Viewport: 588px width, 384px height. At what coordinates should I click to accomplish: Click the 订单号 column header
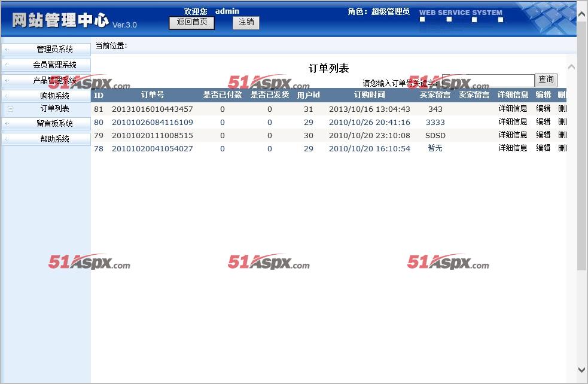pos(153,95)
